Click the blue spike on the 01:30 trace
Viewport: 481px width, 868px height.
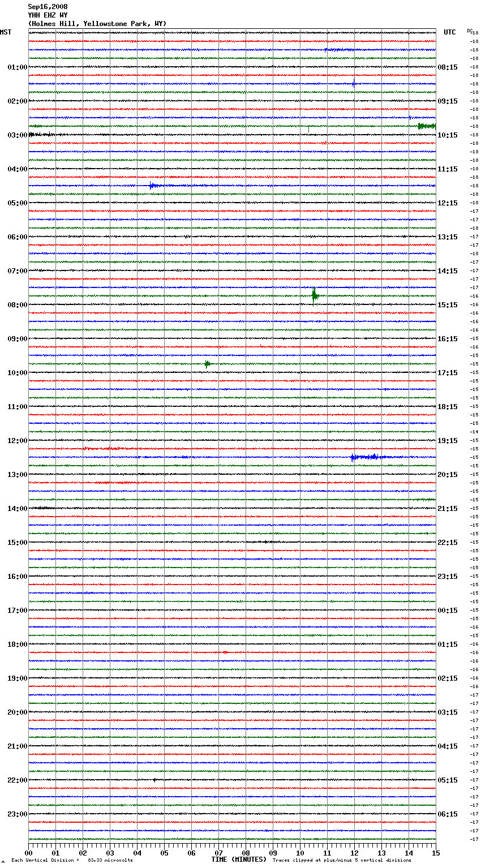coord(354,83)
